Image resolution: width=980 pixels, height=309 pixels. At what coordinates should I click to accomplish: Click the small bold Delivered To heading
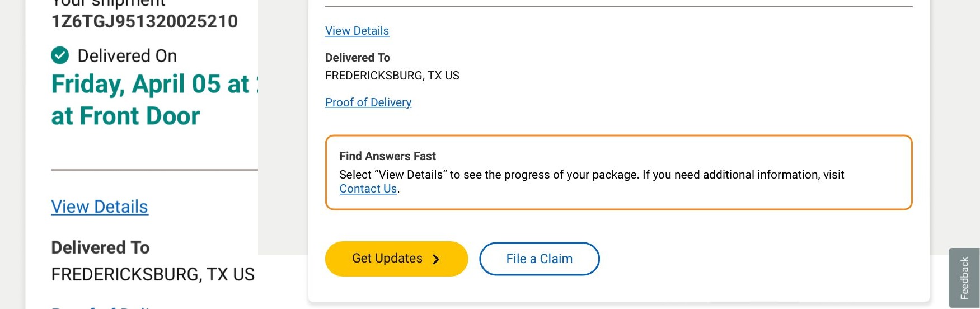click(358, 58)
